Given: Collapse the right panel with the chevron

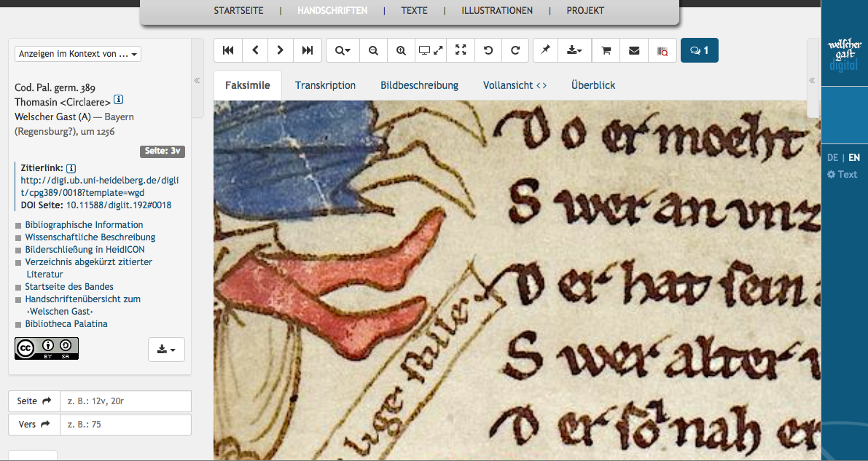Looking at the screenshot, I should pos(812,80).
